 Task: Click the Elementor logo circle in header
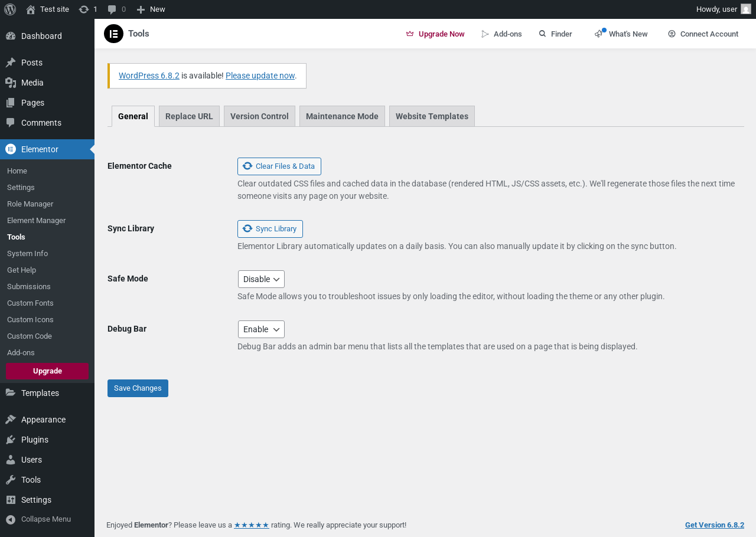click(x=113, y=34)
